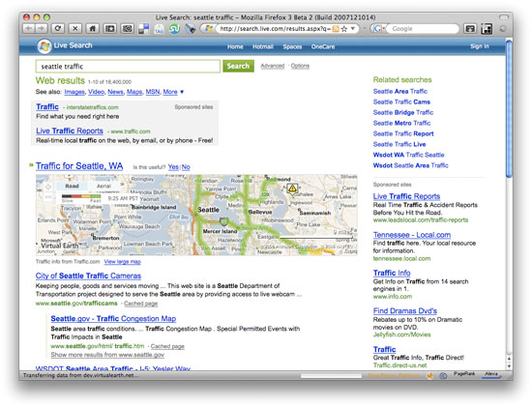Screen dimensions: 532x407
Task: Switch to MSN results
Action: [153, 92]
